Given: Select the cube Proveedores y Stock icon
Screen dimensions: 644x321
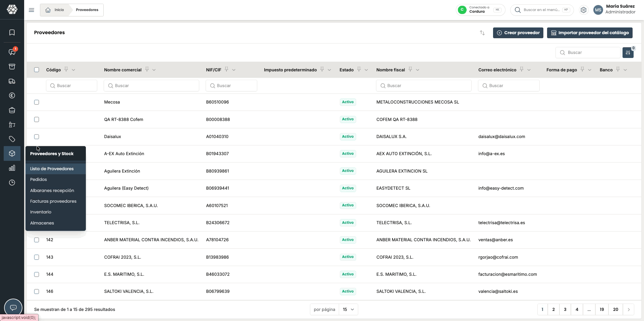Looking at the screenshot, I should [x=12, y=153].
